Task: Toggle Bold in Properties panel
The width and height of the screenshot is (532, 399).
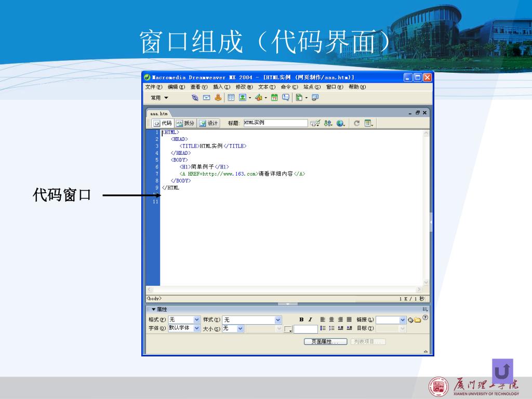Action: [301, 320]
